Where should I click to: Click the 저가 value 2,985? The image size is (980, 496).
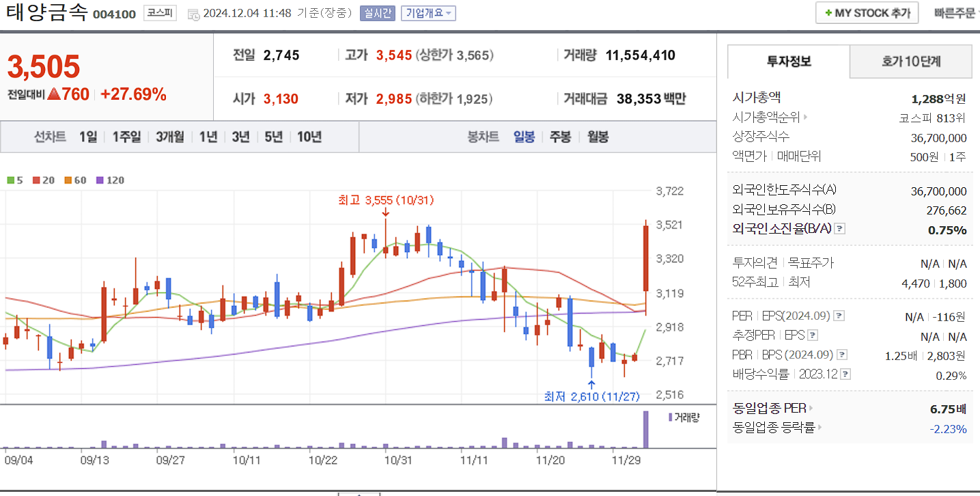[394, 98]
